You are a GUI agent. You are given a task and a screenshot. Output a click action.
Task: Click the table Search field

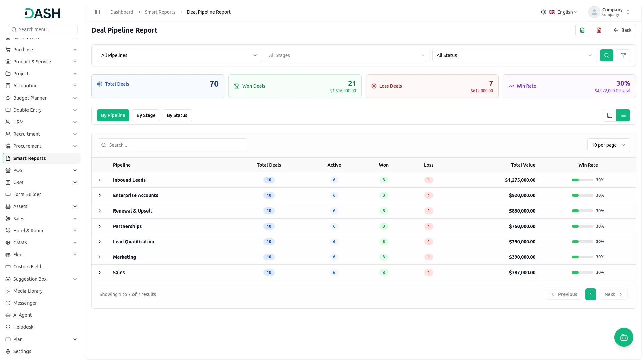pyautogui.click(x=172, y=145)
